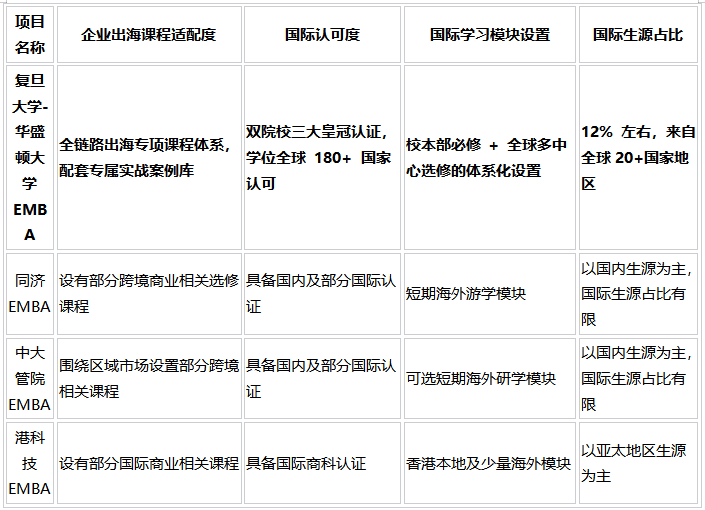Select 同济EMBA's '以国内生源为主' cell
The width and height of the screenshot is (705, 510).
click(x=638, y=294)
